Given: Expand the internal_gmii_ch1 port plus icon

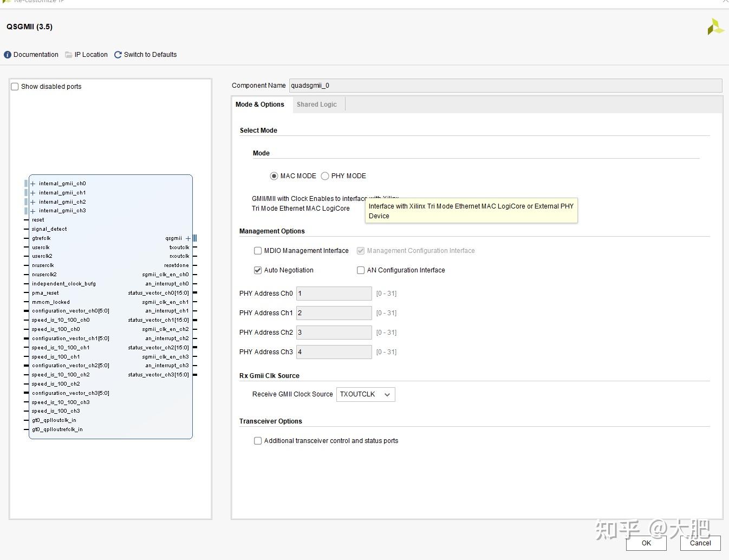Looking at the screenshot, I should coord(33,193).
